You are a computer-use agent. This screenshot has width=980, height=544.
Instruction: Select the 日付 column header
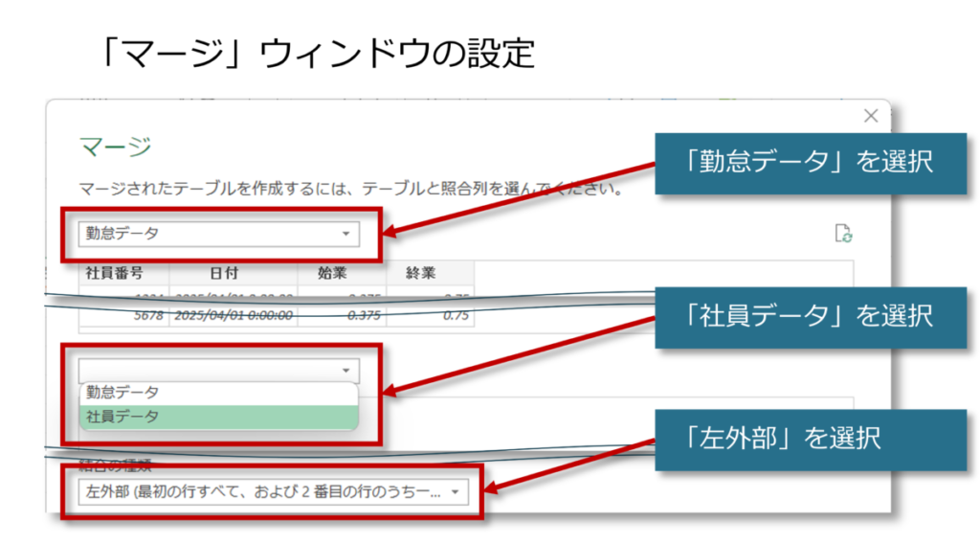(230, 273)
